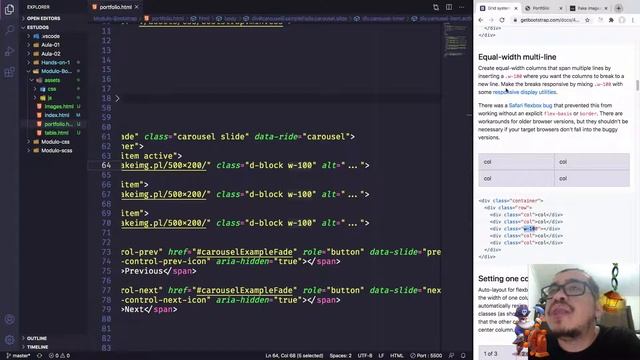The height and width of the screenshot is (360, 640).
Task: Click the HTML language mode status
Action: point(396,356)
